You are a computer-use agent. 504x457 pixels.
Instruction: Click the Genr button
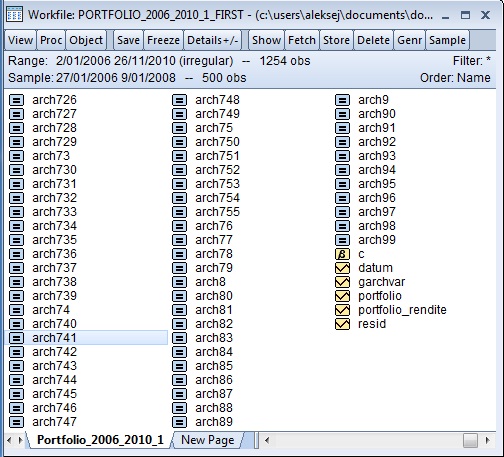point(410,40)
